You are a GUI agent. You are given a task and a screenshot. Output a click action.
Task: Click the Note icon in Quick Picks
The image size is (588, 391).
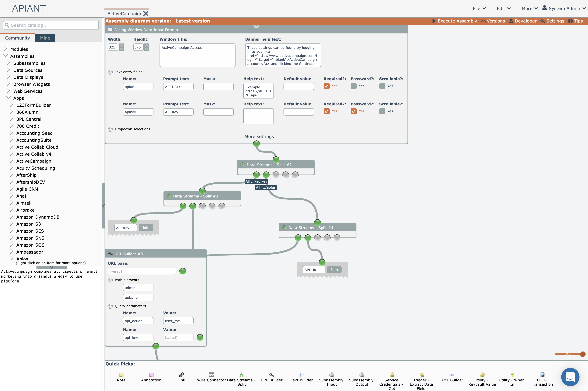point(121,375)
